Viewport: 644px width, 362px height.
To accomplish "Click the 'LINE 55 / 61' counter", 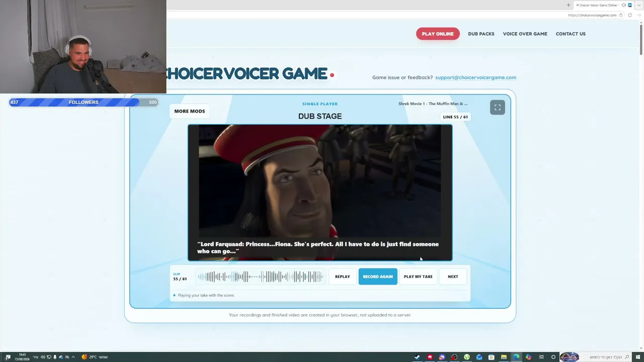I will click(455, 117).
